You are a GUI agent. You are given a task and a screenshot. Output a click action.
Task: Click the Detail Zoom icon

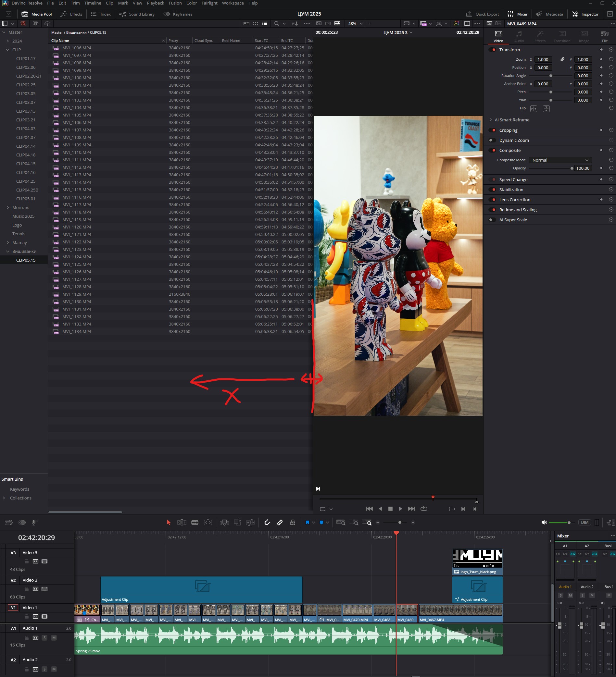pos(354,522)
